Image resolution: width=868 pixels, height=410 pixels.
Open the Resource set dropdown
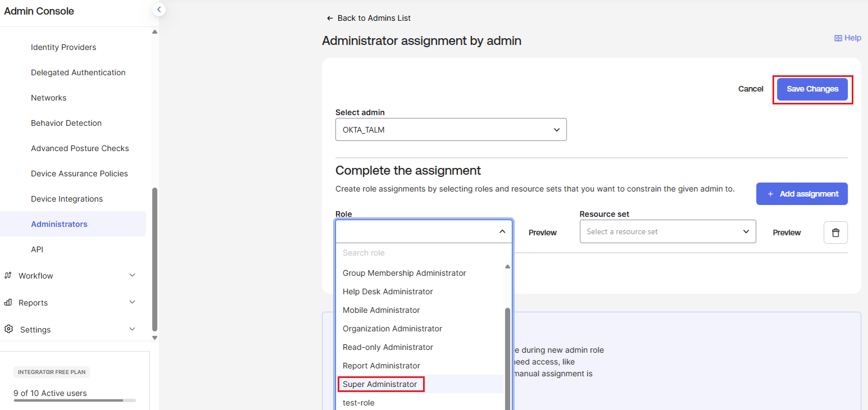pos(667,232)
